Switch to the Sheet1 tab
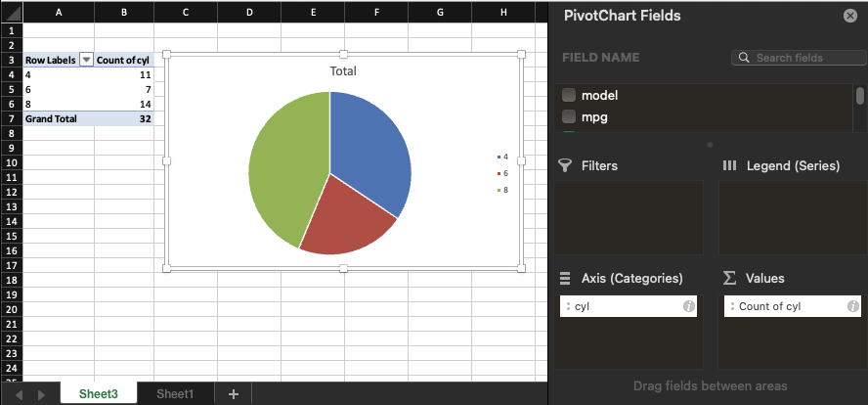The image size is (868, 405). tap(175, 393)
